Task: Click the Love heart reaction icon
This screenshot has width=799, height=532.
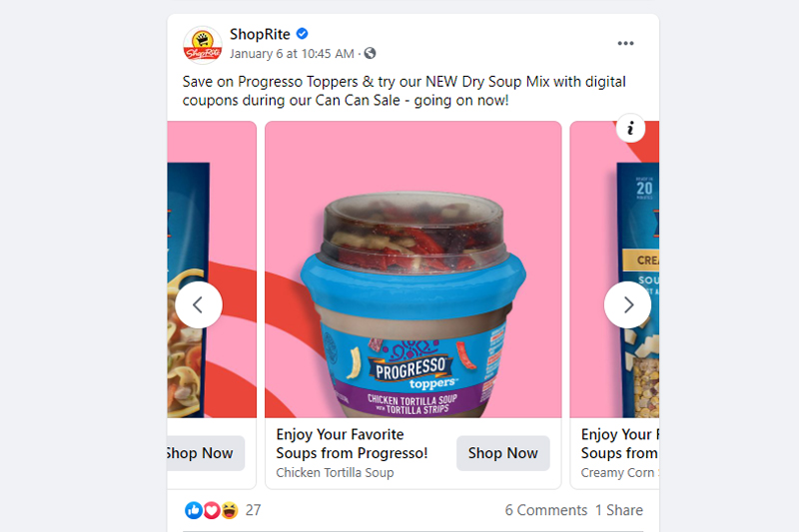Action: (x=212, y=510)
